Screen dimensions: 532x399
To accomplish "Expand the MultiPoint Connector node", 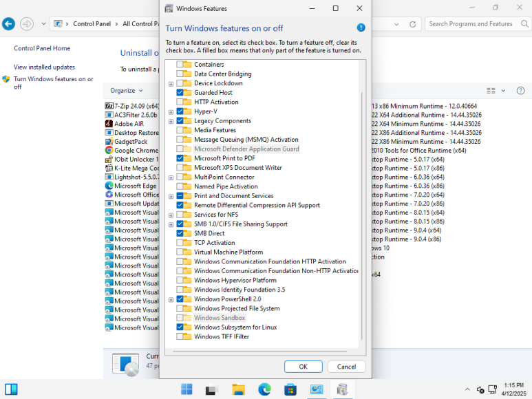I will (x=171, y=177).
